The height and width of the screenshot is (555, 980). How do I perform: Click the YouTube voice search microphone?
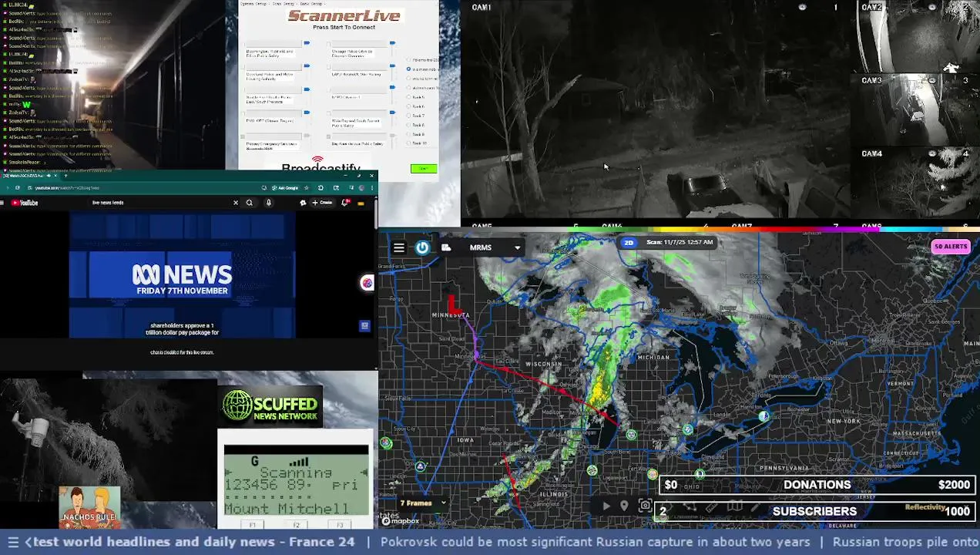pos(269,203)
